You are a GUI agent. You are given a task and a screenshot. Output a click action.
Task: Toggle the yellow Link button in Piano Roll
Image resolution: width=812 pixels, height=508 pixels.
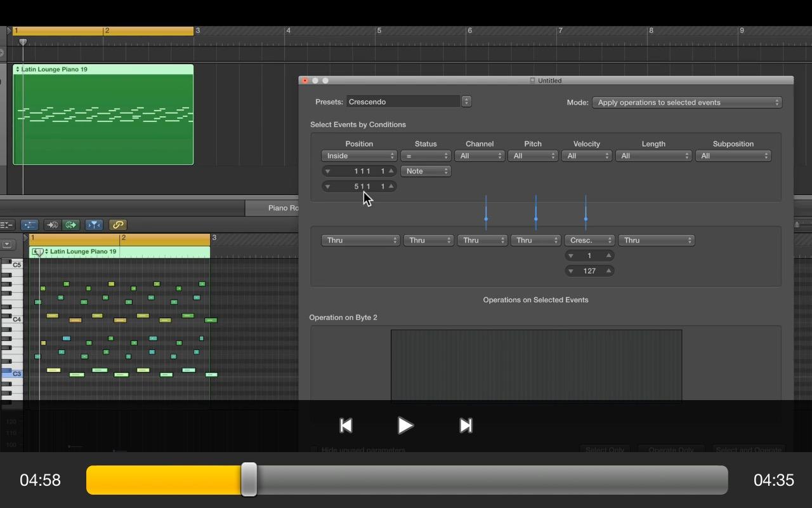pyautogui.click(x=117, y=225)
